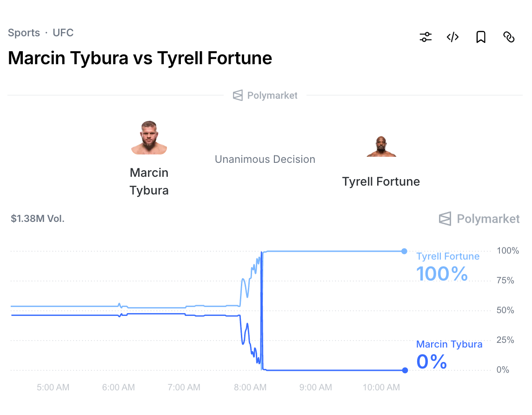The image size is (532, 415).
Task: Click the Marcin Tybura 0% chart legend
Action: pyautogui.click(x=449, y=355)
